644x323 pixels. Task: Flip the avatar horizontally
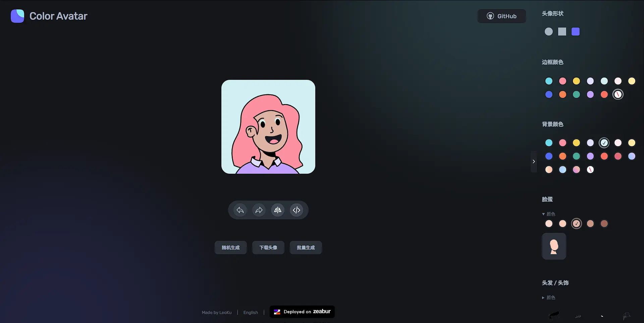coord(278,210)
